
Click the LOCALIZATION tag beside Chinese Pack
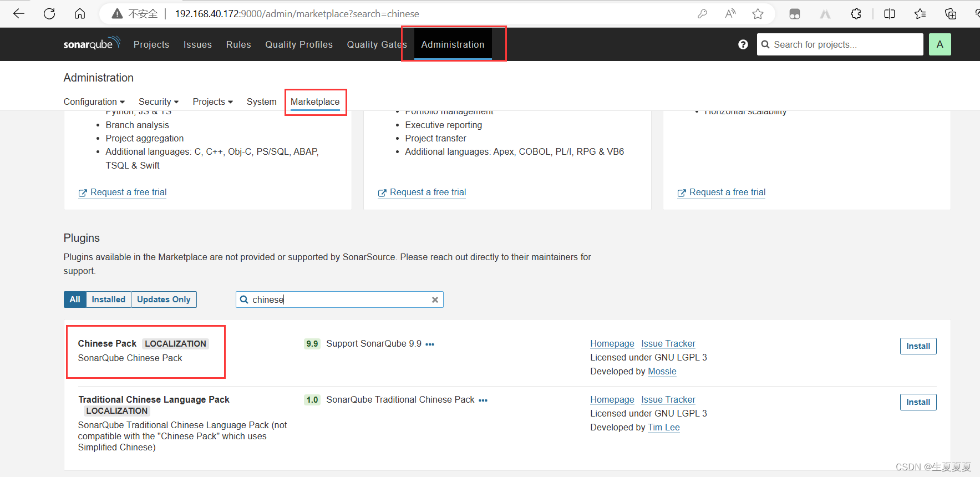[175, 344]
